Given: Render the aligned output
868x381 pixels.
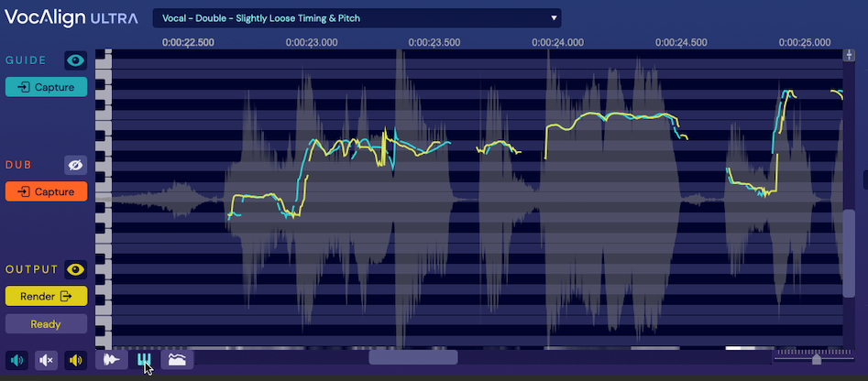Looking at the screenshot, I should [46, 296].
